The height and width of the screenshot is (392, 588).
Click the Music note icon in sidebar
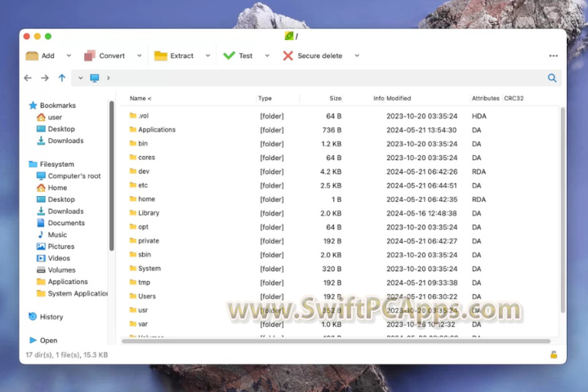[x=41, y=234]
